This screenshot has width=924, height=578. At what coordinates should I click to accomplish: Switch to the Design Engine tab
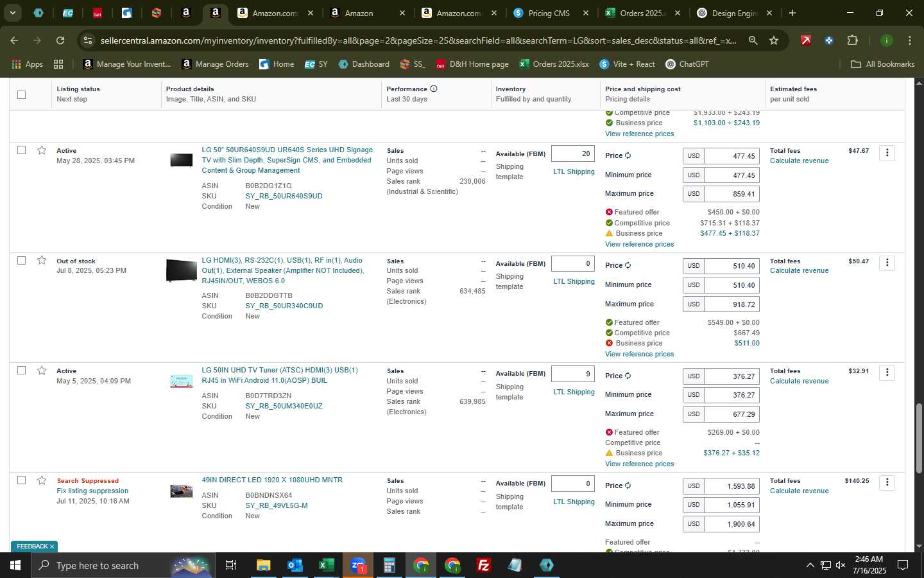point(735,13)
